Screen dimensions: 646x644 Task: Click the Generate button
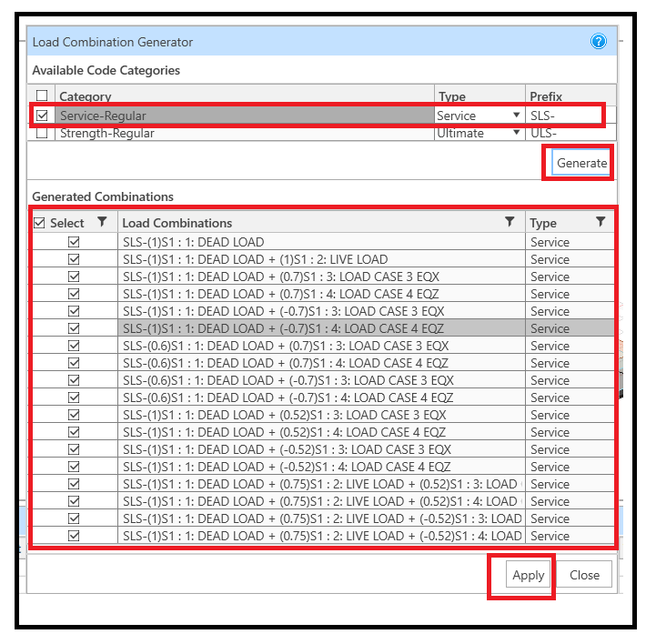581,163
